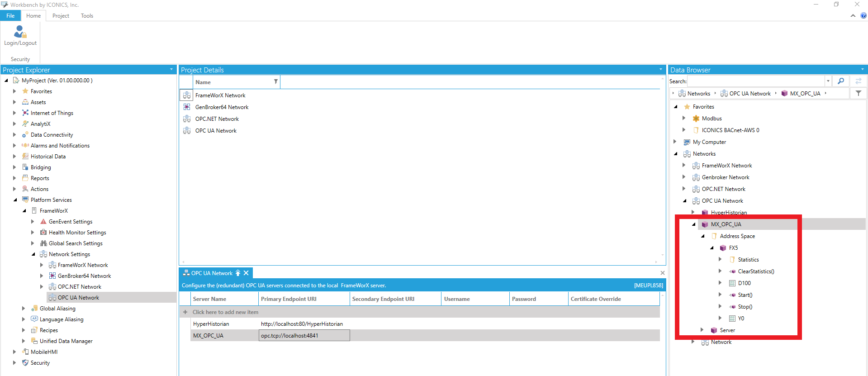Select FrameWorX Network in Project Details list
The width and height of the screenshot is (868, 376).
(220, 95)
